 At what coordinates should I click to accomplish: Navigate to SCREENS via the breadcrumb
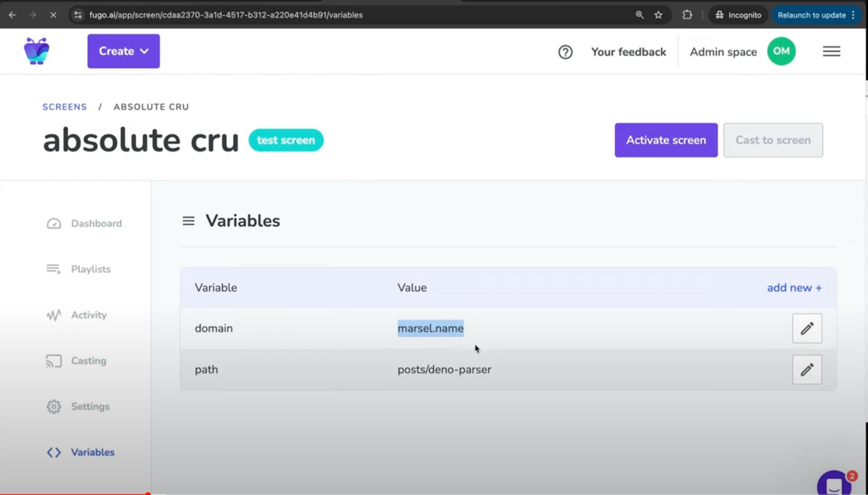[65, 107]
